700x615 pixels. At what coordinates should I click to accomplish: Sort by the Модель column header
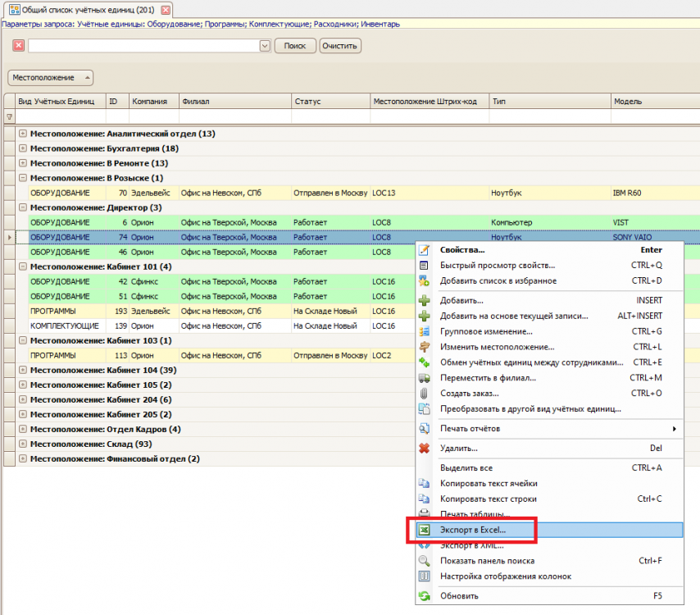[x=655, y=102]
